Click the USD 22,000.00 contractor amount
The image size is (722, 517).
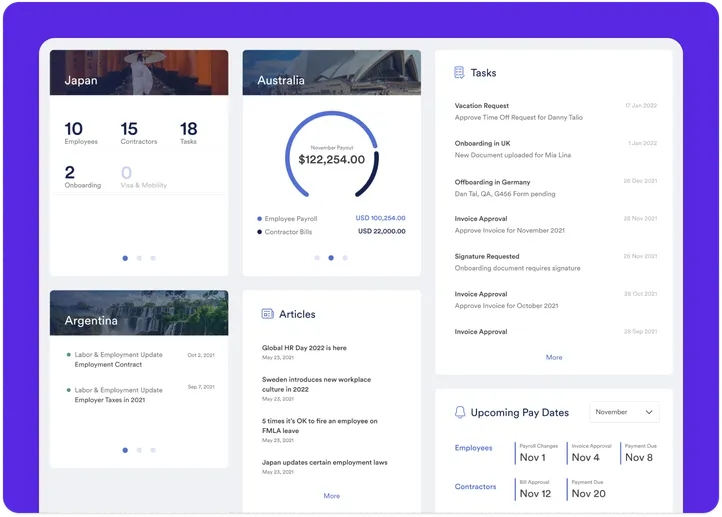[382, 231]
